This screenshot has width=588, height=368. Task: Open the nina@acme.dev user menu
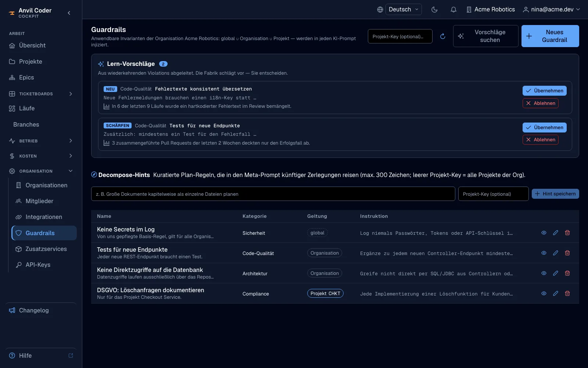(x=551, y=10)
